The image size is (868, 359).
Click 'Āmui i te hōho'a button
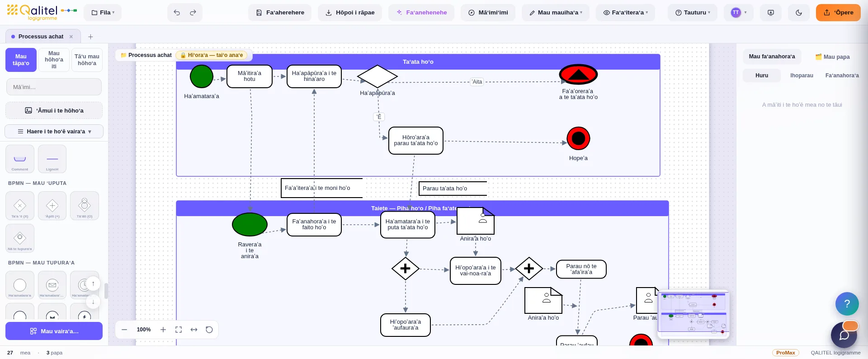tap(54, 110)
